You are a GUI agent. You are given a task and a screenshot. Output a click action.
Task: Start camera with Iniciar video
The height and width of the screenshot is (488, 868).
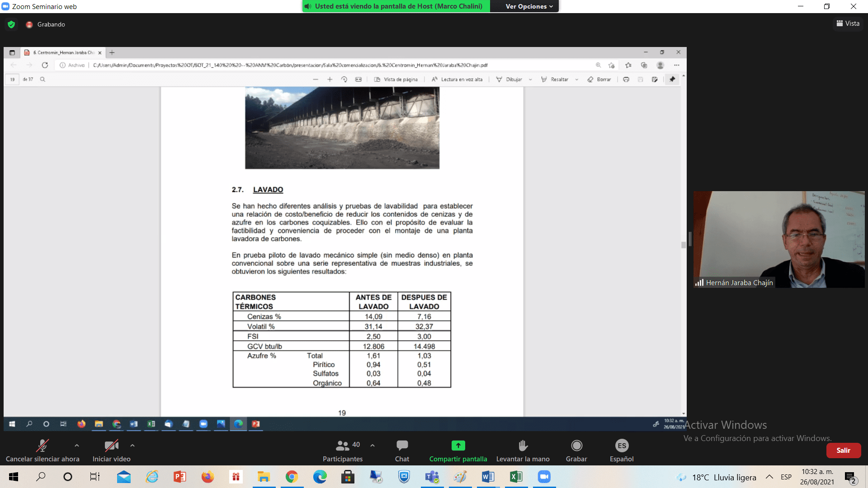pyautogui.click(x=112, y=451)
